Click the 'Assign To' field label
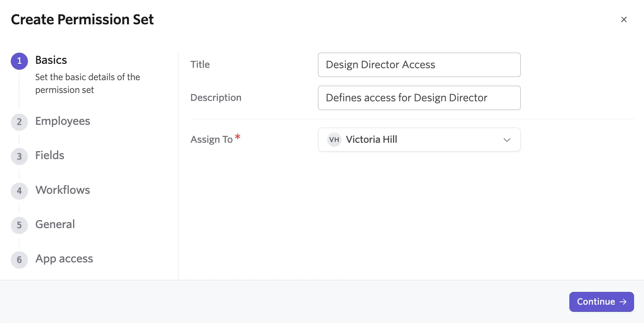This screenshot has height=323, width=644. [x=211, y=140]
